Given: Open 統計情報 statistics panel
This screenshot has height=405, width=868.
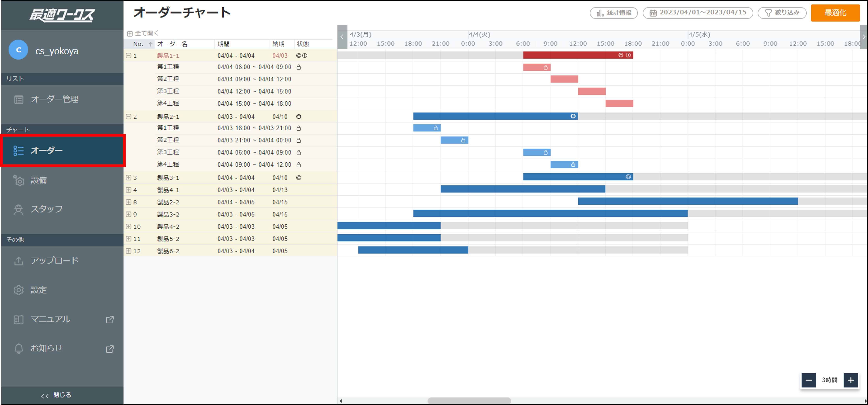Looking at the screenshot, I should (x=614, y=13).
